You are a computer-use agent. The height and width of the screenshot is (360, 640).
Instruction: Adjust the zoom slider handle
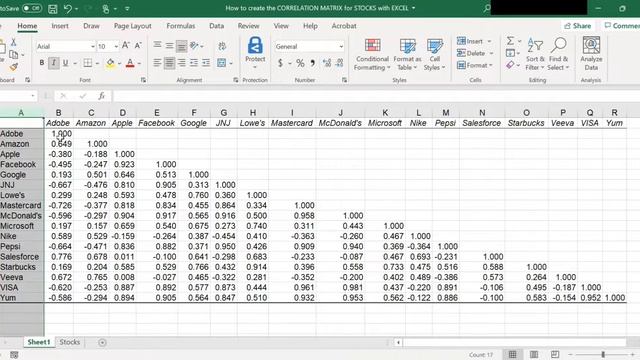pyautogui.click(x=603, y=355)
